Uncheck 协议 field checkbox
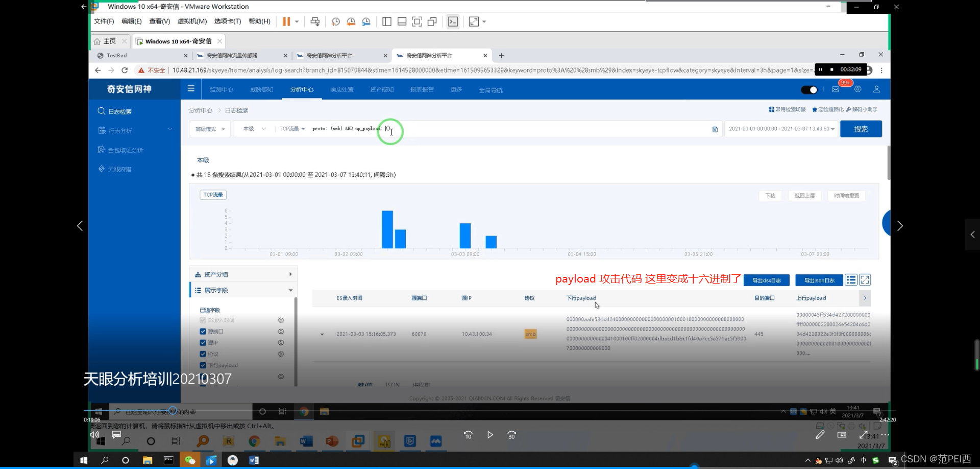The image size is (980, 469). (x=203, y=354)
